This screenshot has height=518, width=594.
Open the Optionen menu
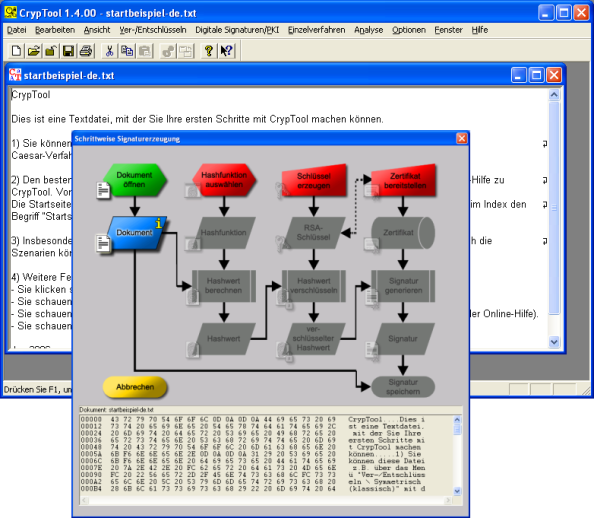[x=409, y=30]
